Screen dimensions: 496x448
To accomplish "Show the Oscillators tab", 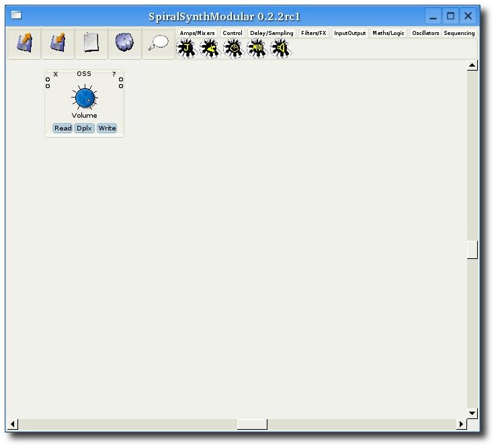I will pyautogui.click(x=425, y=33).
